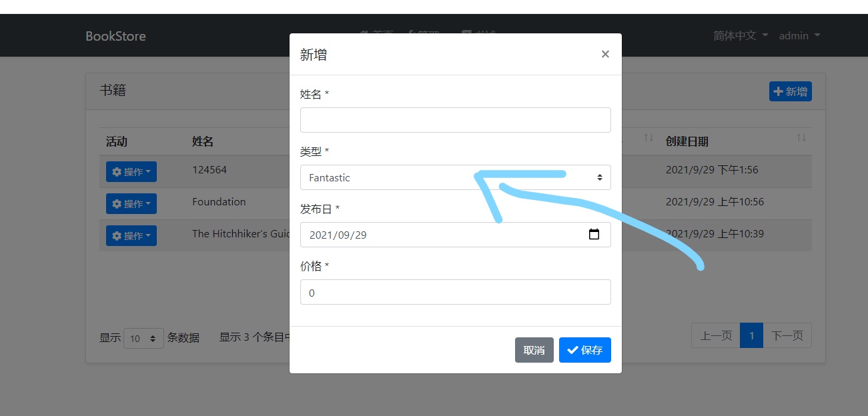
Task: Click the checkmark icon on the 保存 button
Action: pyautogui.click(x=572, y=349)
